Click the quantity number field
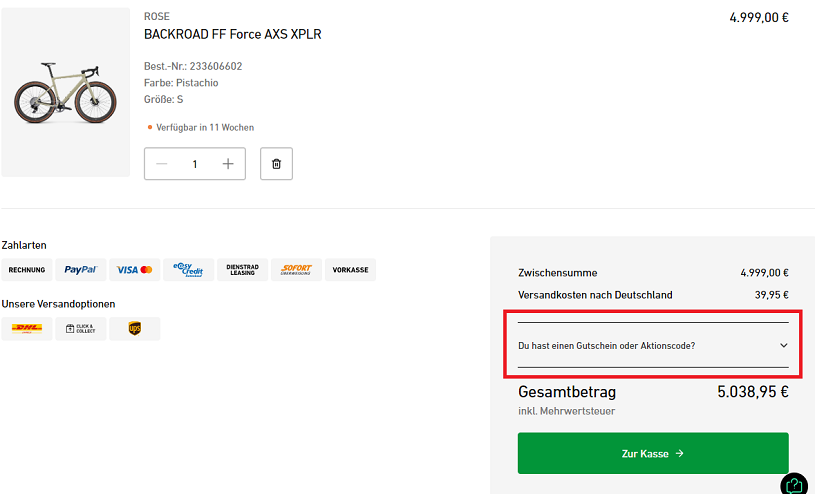The height and width of the screenshot is (494, 815). (x=195, y=164)
